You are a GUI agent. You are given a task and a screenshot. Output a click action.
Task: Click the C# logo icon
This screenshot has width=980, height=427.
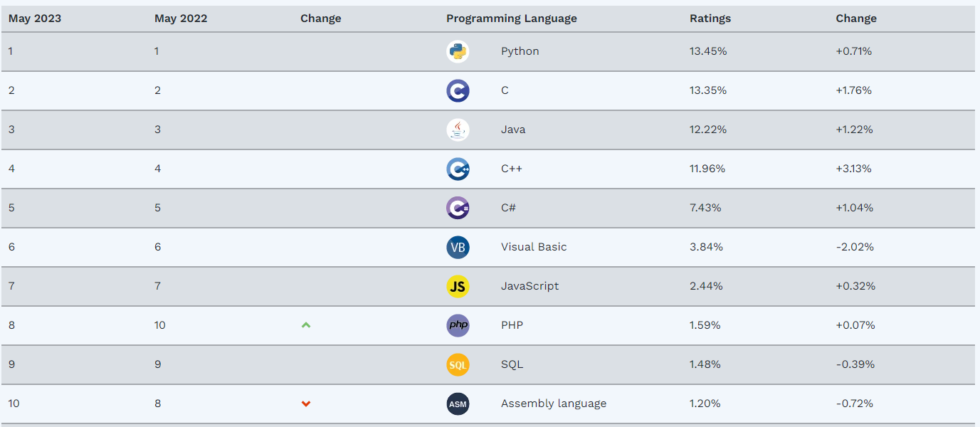[458, 208]
